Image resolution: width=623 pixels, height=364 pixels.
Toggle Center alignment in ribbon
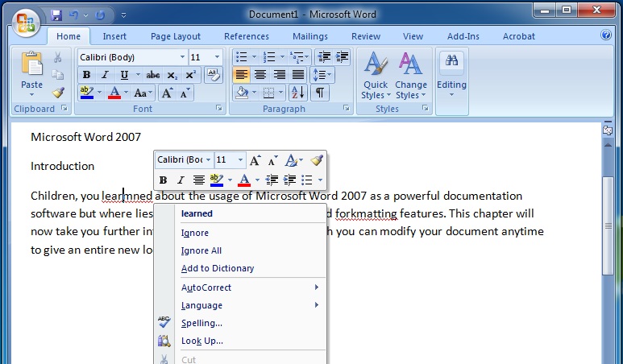[x=260, y=75]
